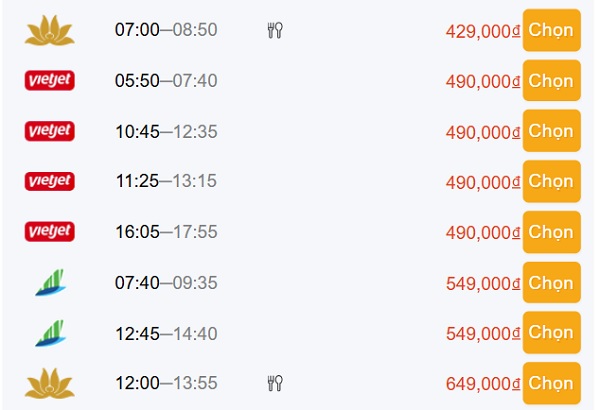Choose the 07:40 Bamboo flight with Chọn
Viewport: 600px width, 410px height.
[x=551, y=283]
